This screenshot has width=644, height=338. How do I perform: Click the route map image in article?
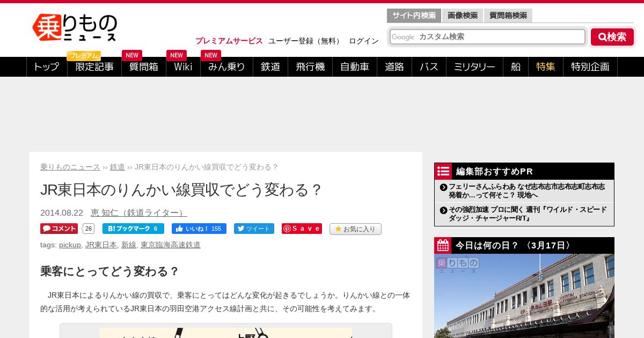(x=226, y=333)
